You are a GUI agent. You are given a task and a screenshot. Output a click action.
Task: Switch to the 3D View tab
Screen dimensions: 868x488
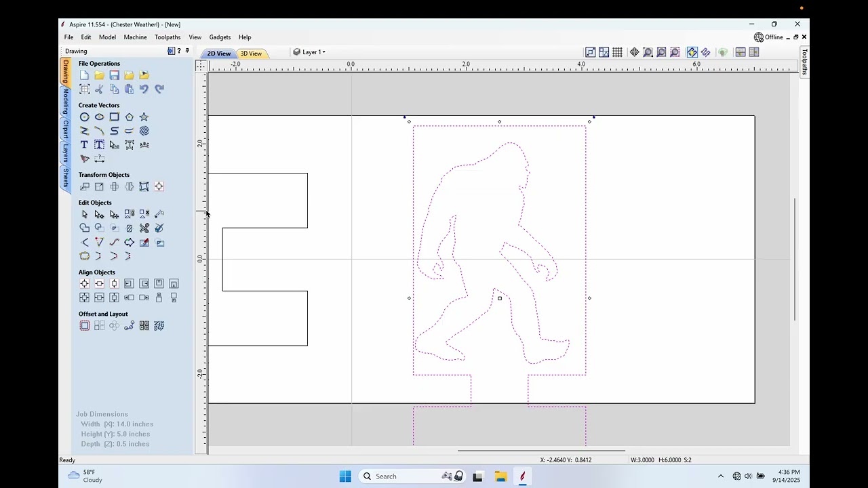click(x=251, y=54)
